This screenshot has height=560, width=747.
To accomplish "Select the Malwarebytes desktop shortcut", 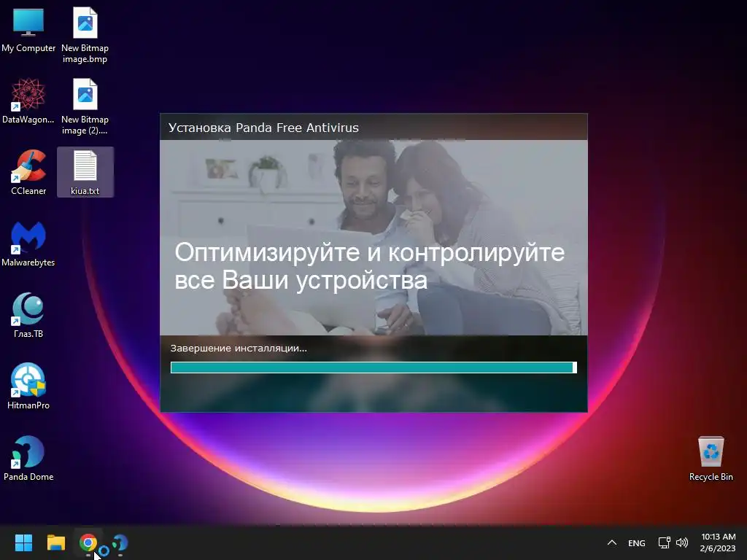I will point(28,244).
